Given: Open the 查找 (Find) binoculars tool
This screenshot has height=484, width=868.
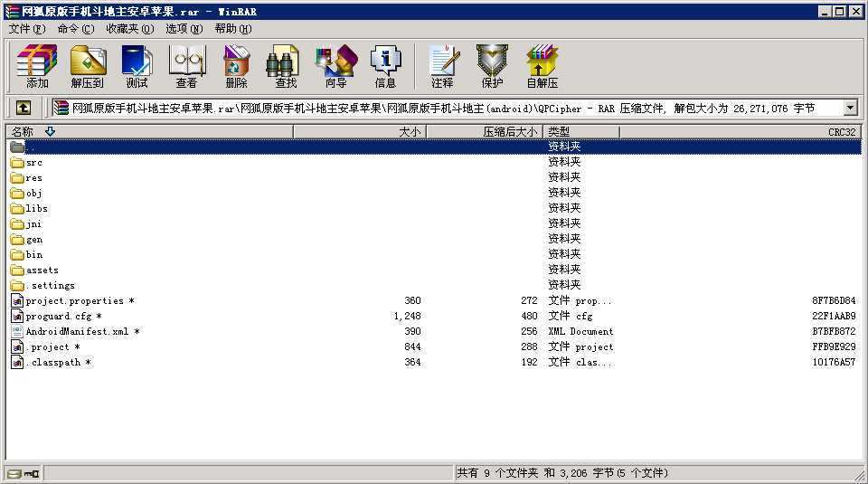Looking at the screenshot, I should [x=286, y=66].
